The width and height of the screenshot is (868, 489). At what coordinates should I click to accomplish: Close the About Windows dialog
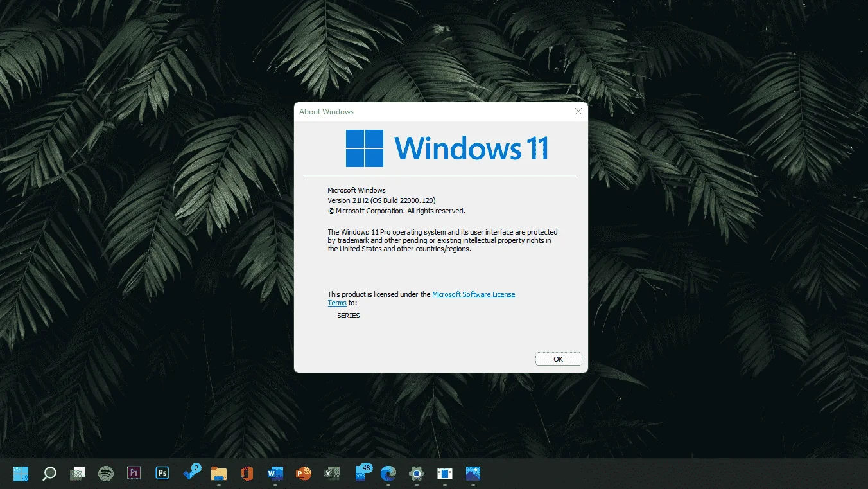[578, 111]
